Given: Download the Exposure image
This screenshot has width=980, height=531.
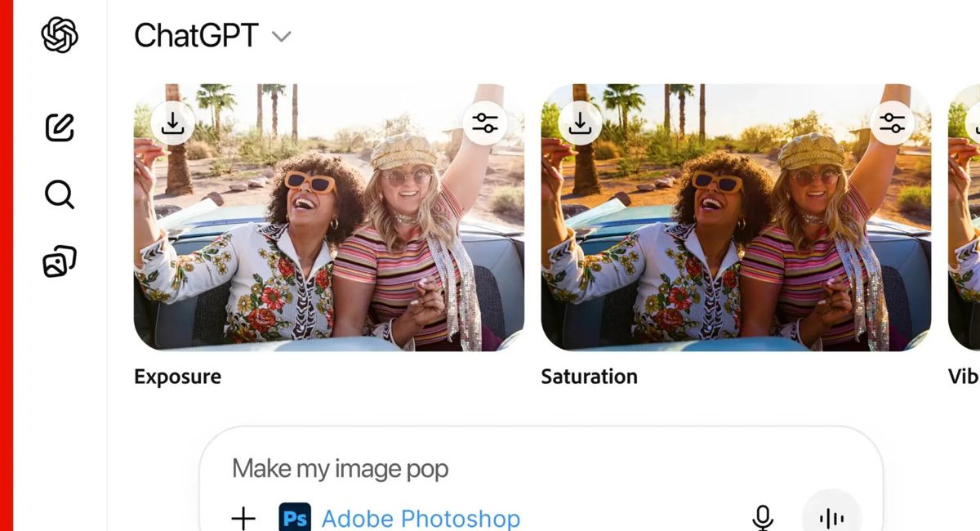Looking at the screenshot, I should click(172, 123).
